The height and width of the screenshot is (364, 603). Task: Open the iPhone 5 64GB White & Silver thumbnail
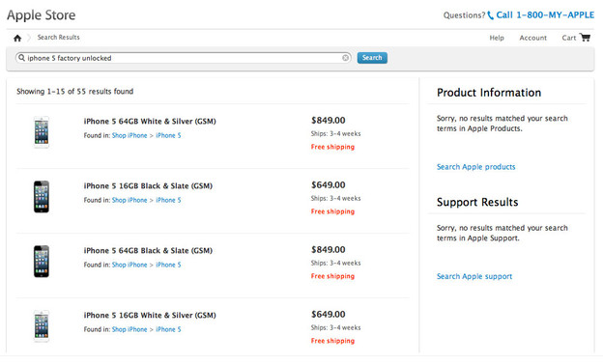pyautogui.click(x=42, y=132)
